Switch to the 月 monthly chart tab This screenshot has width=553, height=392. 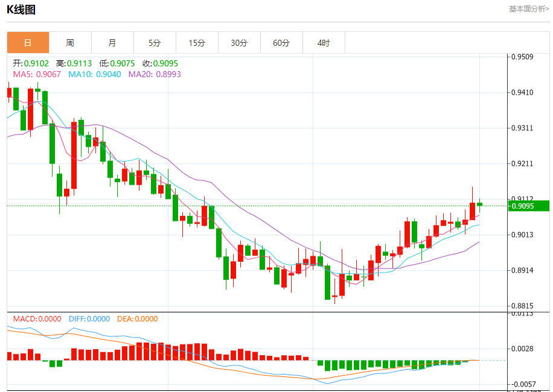(x=112, y=43)
